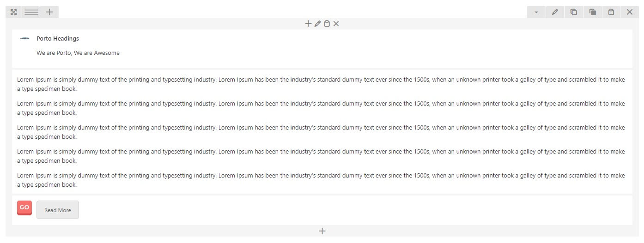Screen dimensions: 644x243
Task: Click the 'We are Porto, We are Awesome' text
Action: pos(78,53)
